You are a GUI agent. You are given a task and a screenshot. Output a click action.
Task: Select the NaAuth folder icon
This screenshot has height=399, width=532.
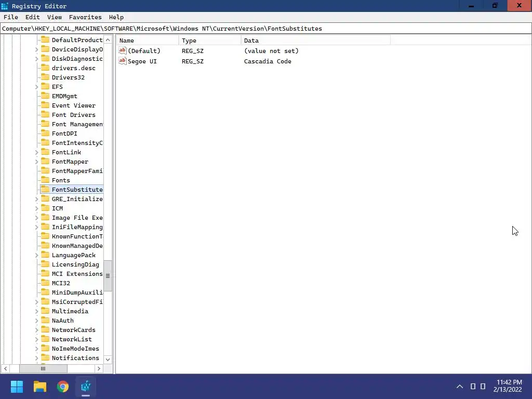coord(45,320)
